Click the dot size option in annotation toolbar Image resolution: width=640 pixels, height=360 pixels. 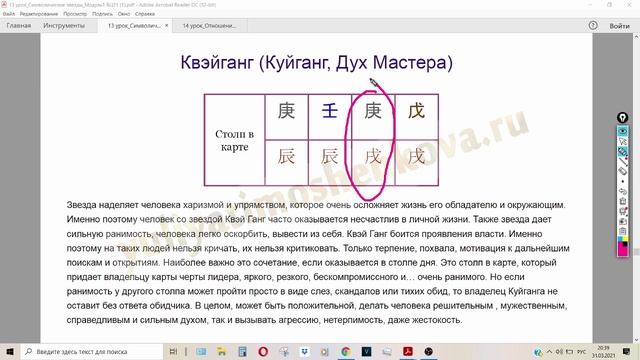coord(622,182)
